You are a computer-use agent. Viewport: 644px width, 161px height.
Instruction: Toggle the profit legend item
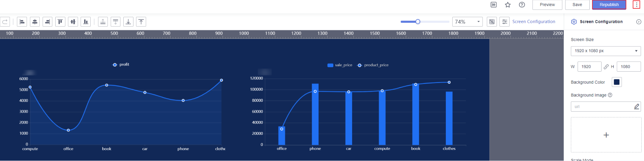121,65
